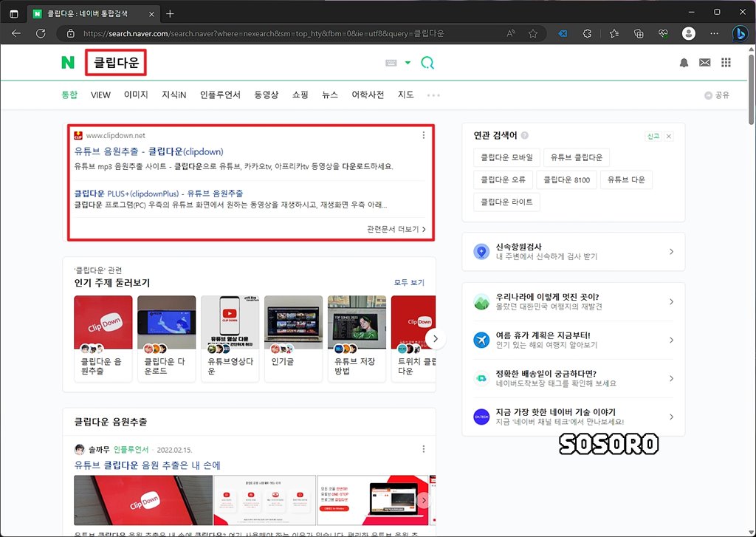Open the tab actions menu icon
The image size is (756, 537).
14,13
